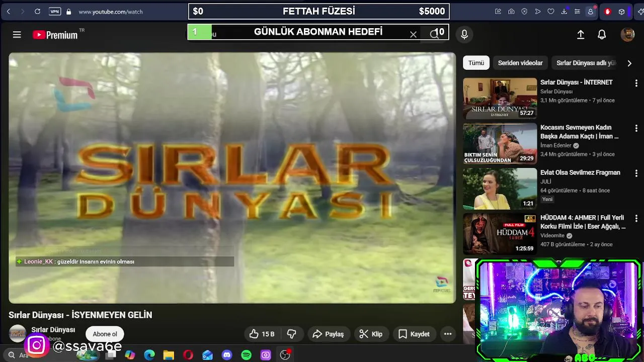Open thumbnail of Evlat Olsa Sevilmez Fragman
Viewport: 644px width, 362px height.
click(500, 189)
